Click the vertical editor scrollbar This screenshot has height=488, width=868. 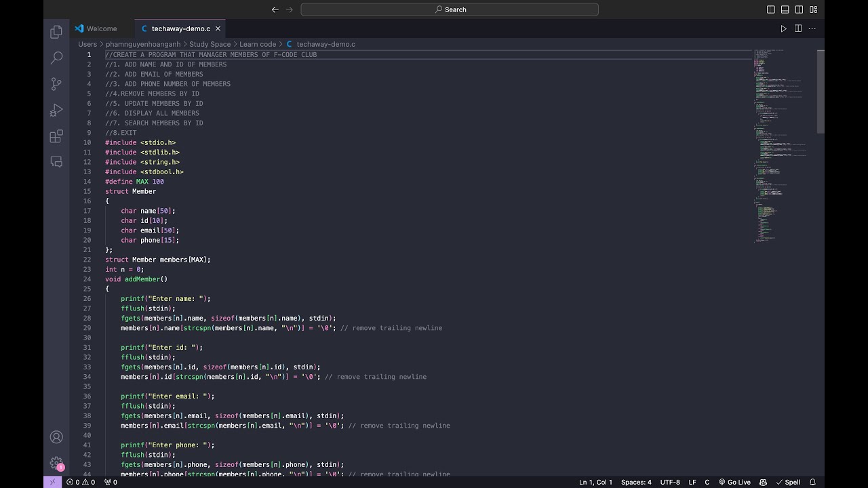(821, 91)
